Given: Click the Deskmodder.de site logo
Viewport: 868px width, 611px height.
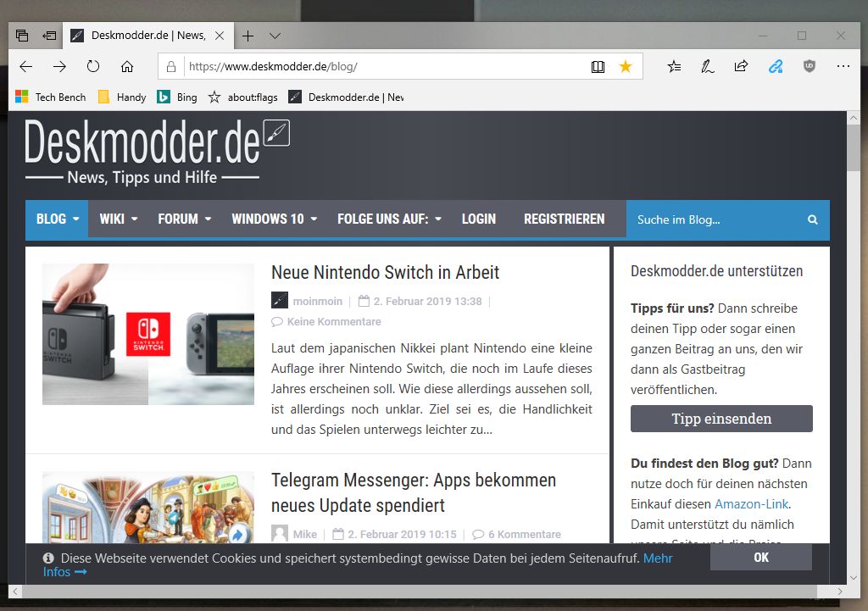Looking at the screenshot, I should click(x=157, y=151).
